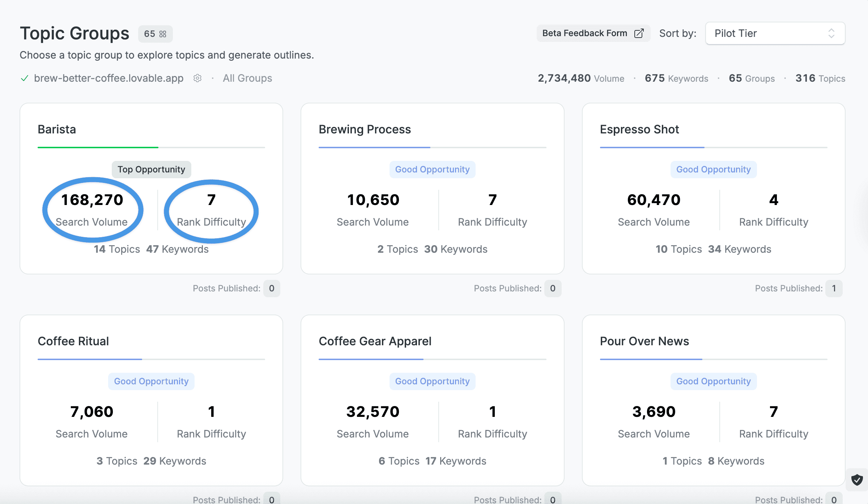Screen dimensions: 868x504
Task: Click the 2,734,480 Volume total
Action: [581, 78]
